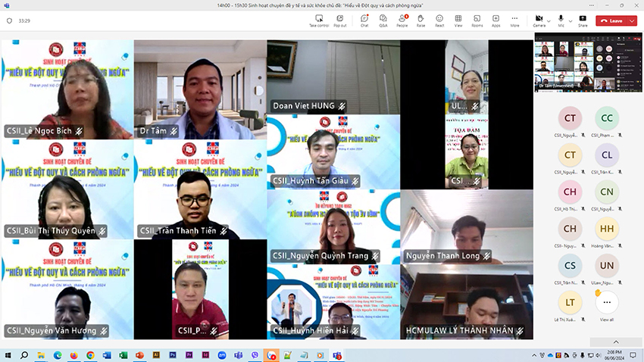
Task: Open Microsoft Word from taskbar
Action: coord(107,355)
